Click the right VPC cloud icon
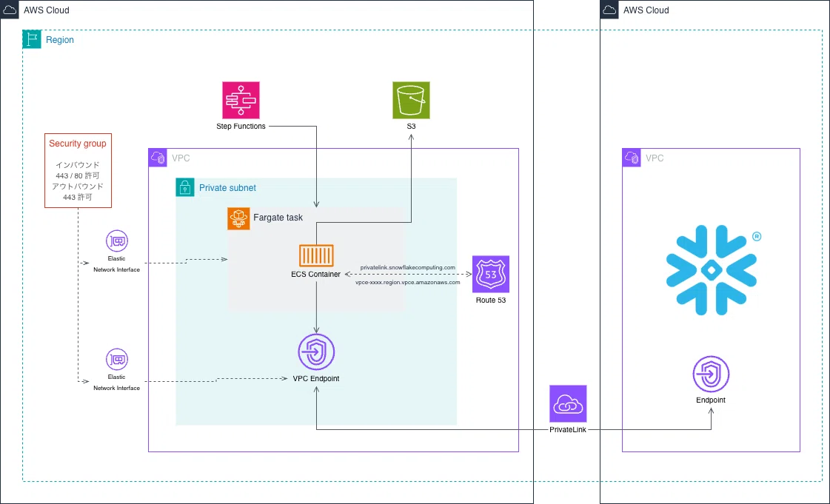The width and height of the screenshot is (830, 504). [632, 158]
